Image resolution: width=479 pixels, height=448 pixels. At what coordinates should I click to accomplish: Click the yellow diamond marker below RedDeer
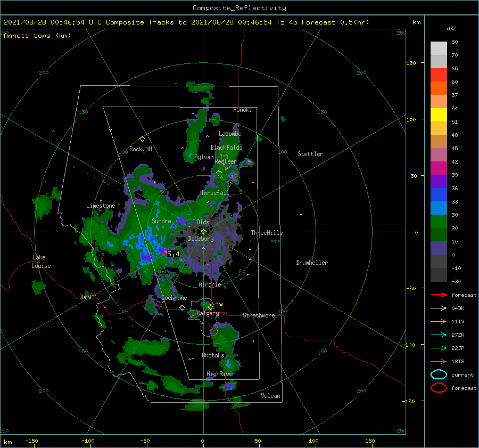tap(219, 173)
